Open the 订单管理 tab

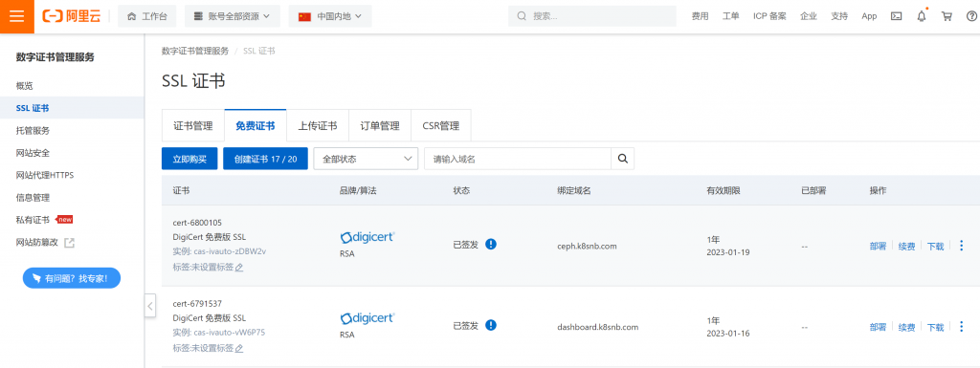[380, 125]
